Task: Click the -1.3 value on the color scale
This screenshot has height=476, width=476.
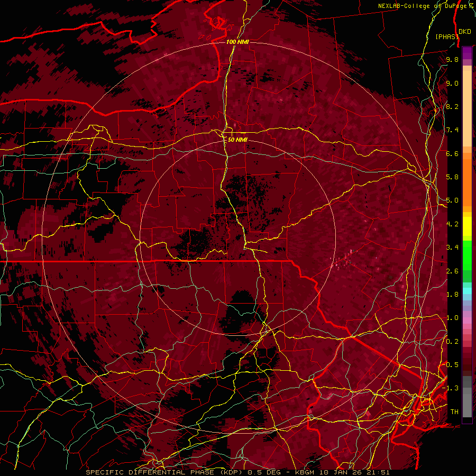Action: (x=451, y=388)
